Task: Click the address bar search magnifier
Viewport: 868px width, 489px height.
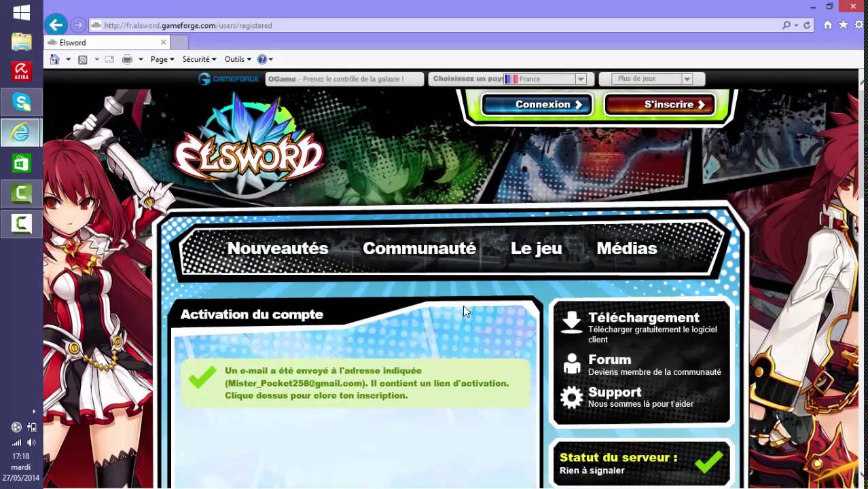Action: coord(786,25)
